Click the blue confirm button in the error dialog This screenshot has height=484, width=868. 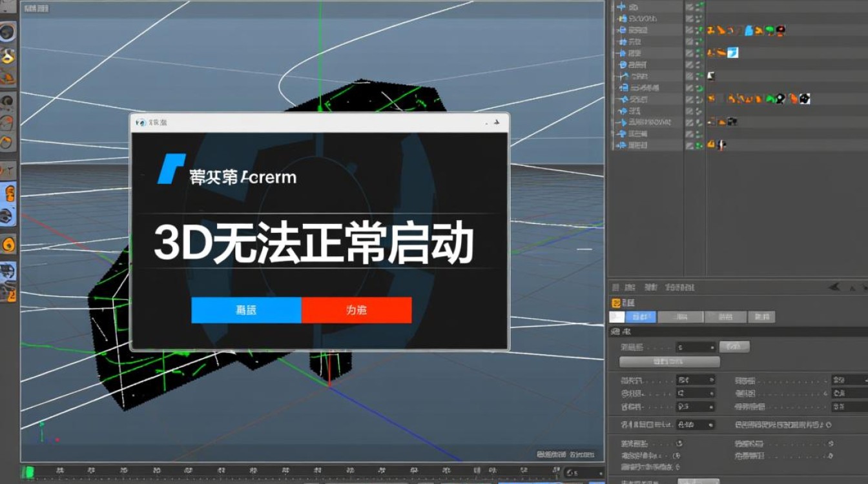pyautogui.click(x=245, y=310)
